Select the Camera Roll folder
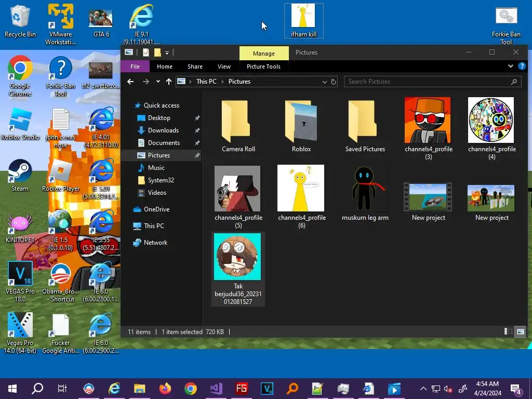 tap(238, 126)
